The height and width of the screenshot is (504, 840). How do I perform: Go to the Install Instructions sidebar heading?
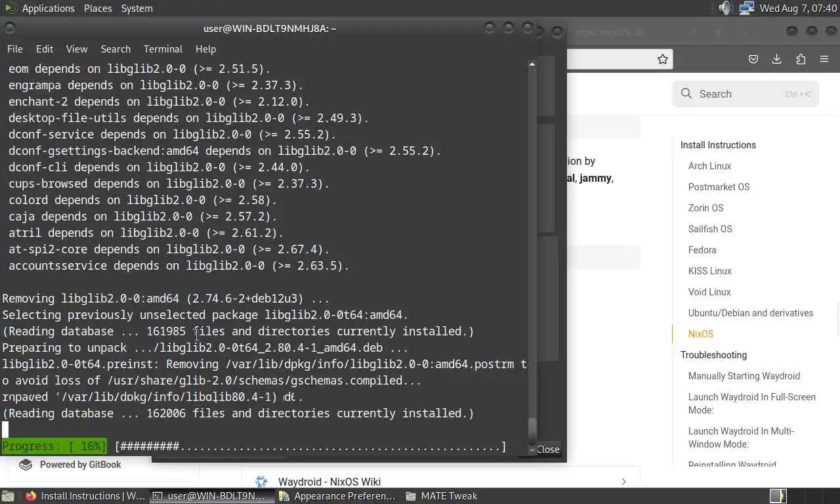(718, 145)
